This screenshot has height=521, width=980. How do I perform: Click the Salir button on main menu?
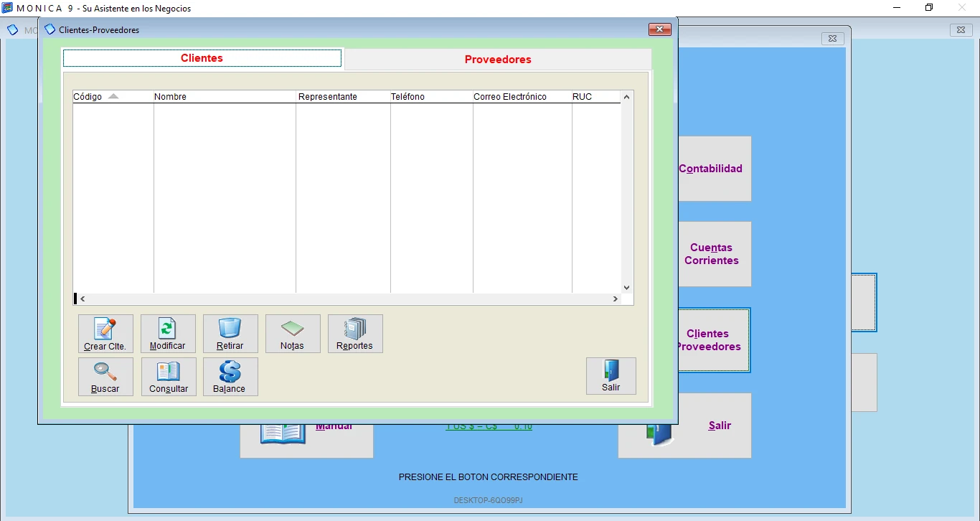720,425
